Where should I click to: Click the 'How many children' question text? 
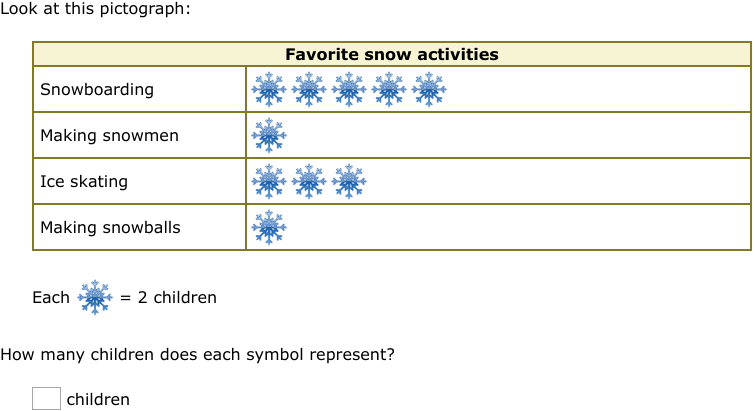(x=197, y=354)
